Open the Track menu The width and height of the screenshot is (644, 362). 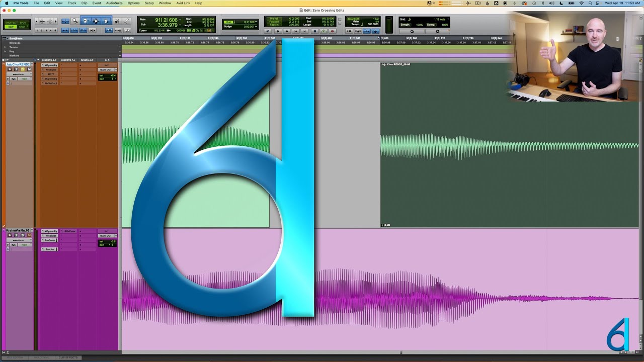click(72, 3)
